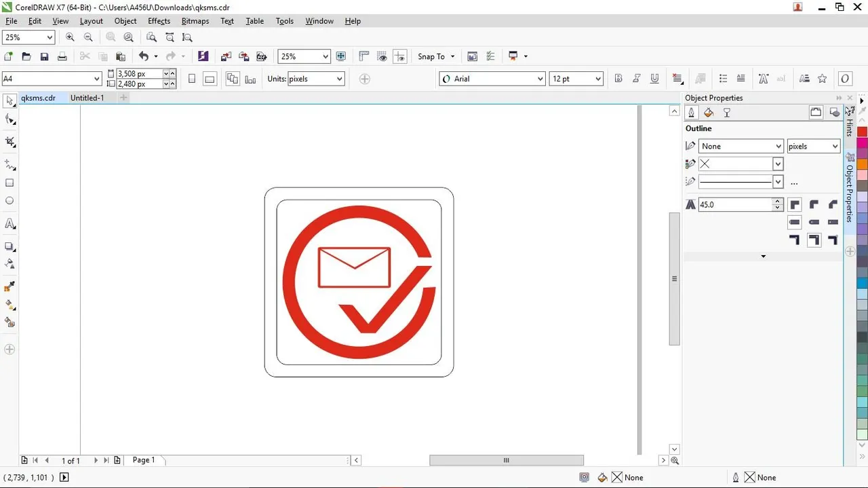This screenshot has width=868, height=488.
Task: Click line style settings ellipsis button
Action: point(794,182)
